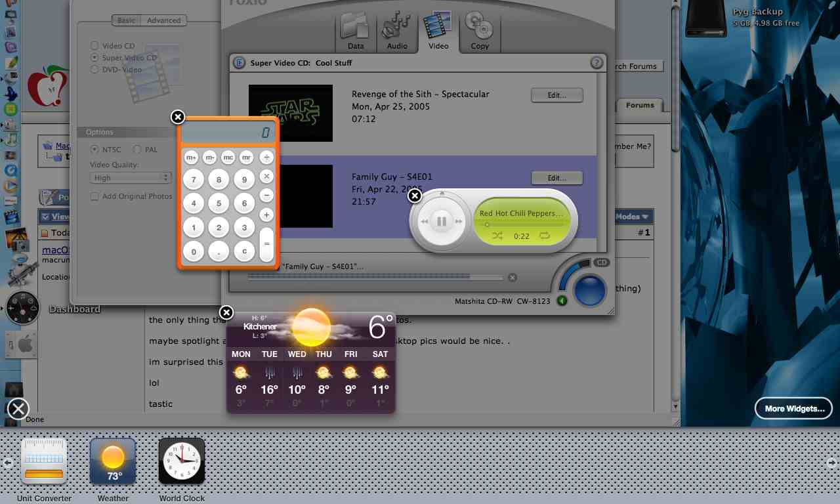Open help for Super Video CD panel
This screenshot has width=840, height=504.
(x=597, y=63)
